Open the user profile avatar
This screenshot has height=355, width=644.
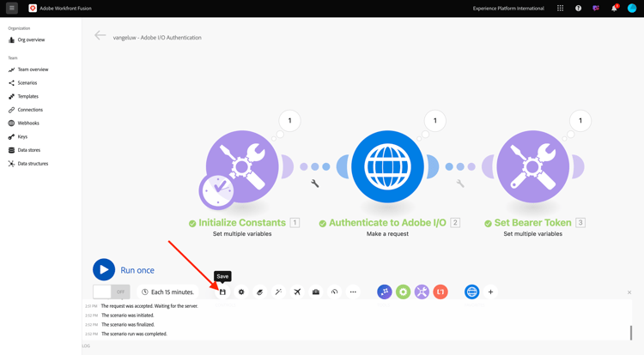(632, 9)
